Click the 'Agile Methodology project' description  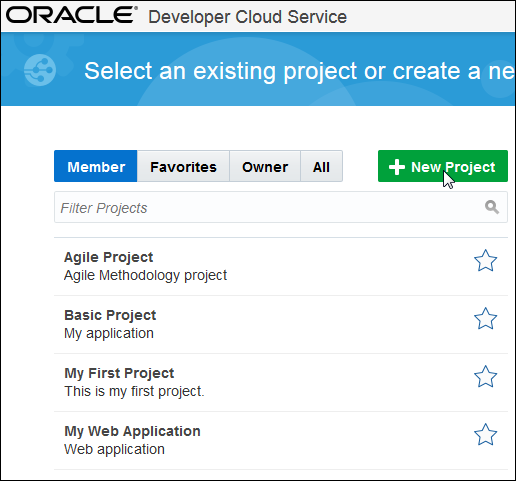click(x=145, y=276)
